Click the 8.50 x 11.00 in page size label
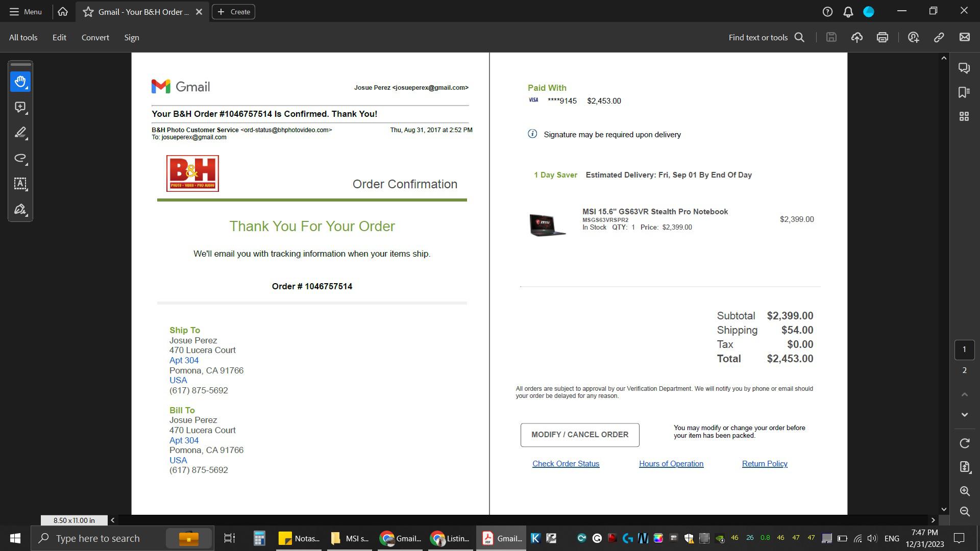Viewport: 980px width, 551px height. (74, 520)
